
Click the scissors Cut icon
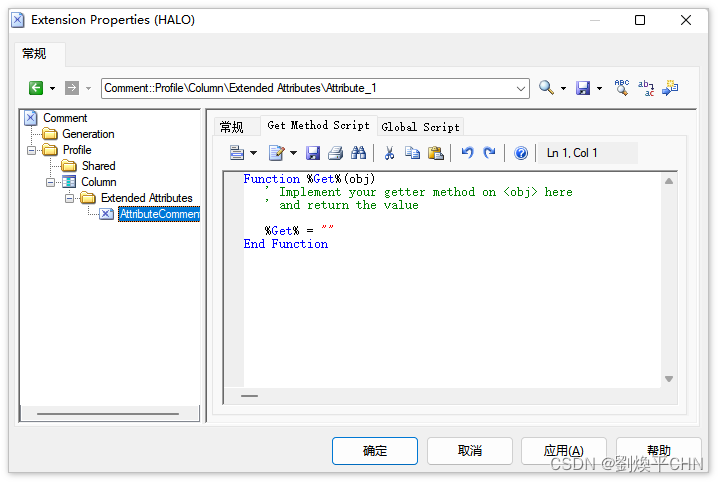(389, 152)
